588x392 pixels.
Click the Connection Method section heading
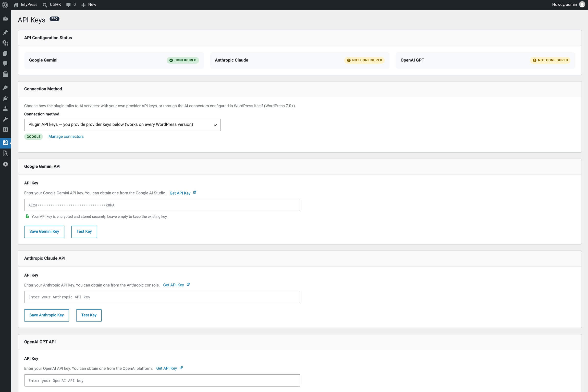pos(43,89)
